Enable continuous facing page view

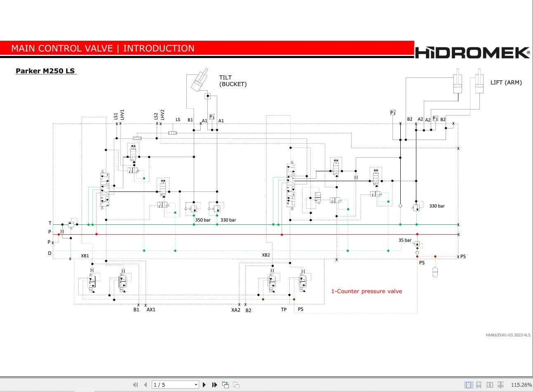(x=500, y=385)
